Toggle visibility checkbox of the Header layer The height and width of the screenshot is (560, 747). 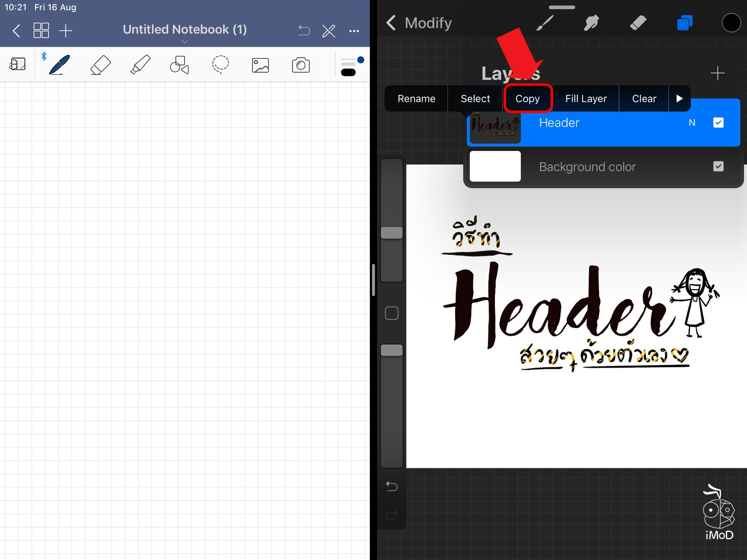[x=718, y=122]
